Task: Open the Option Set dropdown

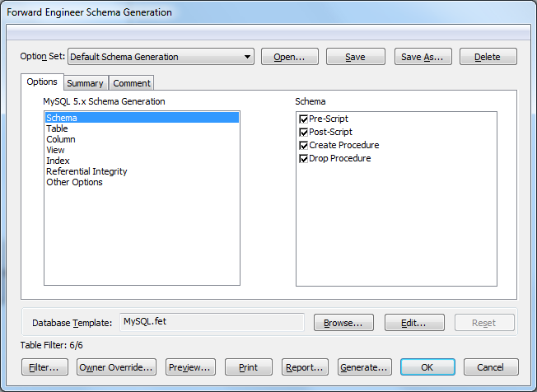Action: coord(161,57)
